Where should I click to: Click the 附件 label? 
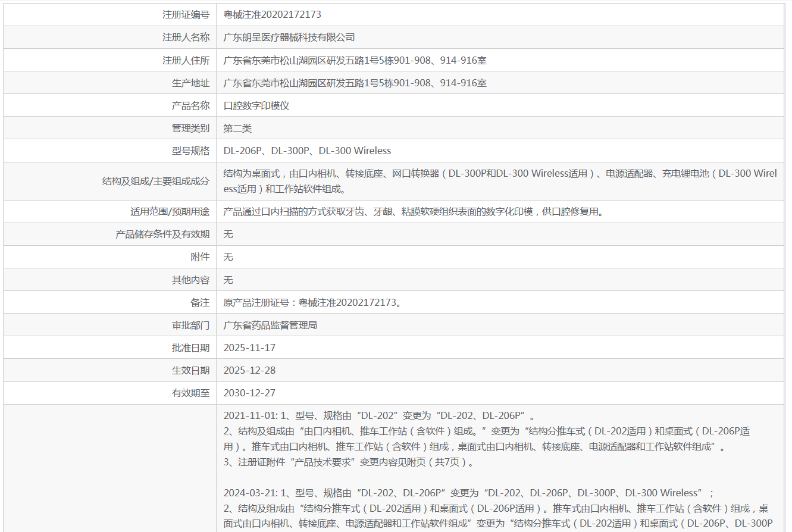pos(200,256)
